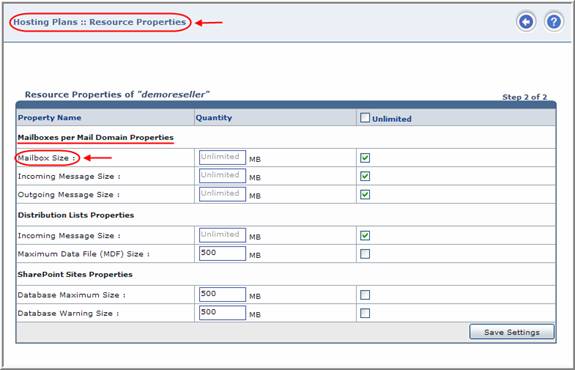
Task: Check Unlimited for Database Maximum Size
Action: click(x=365, y=295)
